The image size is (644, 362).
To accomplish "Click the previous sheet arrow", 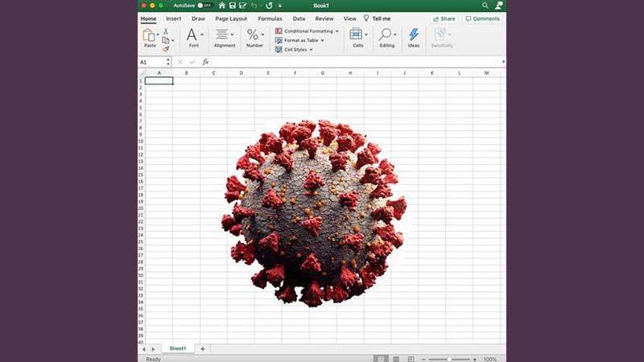I will tap(144, 349).
